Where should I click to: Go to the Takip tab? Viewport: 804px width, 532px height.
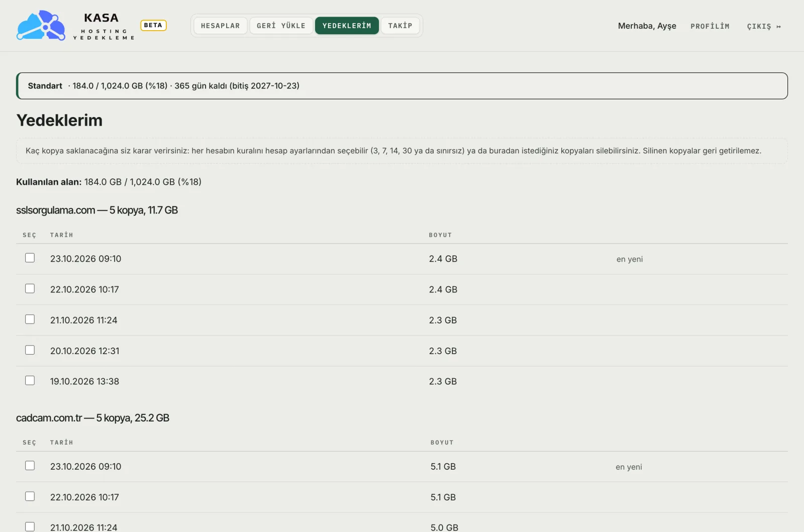(x=400, y=26)
